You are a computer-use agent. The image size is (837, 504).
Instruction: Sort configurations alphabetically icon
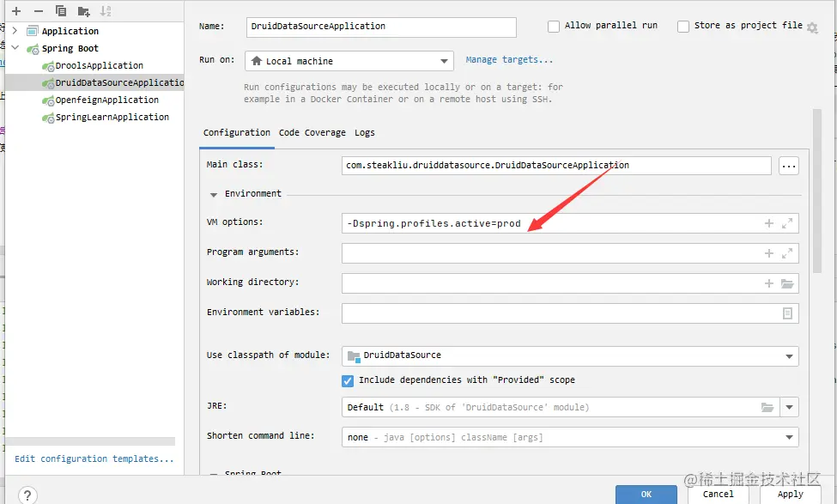pyautogui.click(x=106, y=10)
